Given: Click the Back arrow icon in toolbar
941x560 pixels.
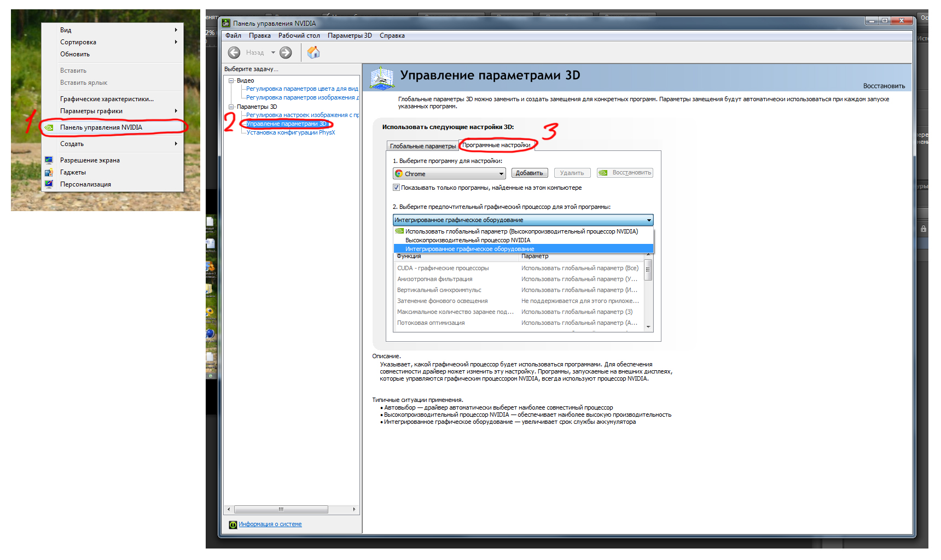Looking at the screenshot, I should pos(234,52).
